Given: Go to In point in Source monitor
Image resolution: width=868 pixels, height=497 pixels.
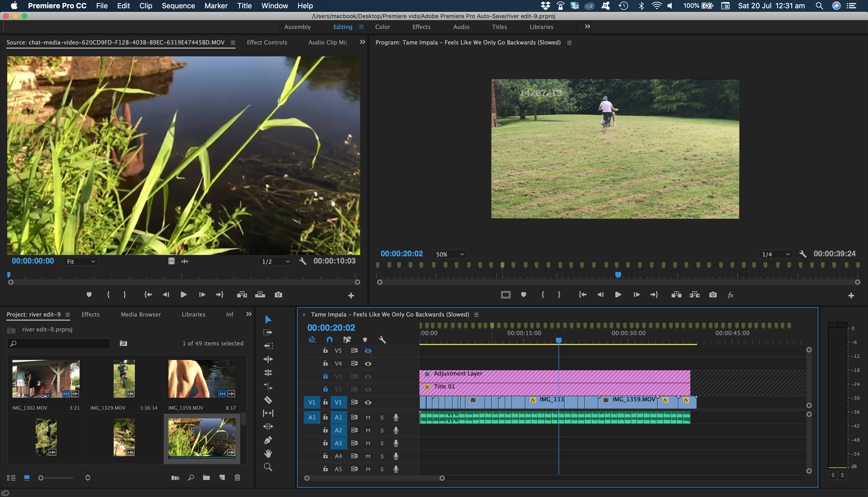Looking at the screenshot, I should [148, 295].
